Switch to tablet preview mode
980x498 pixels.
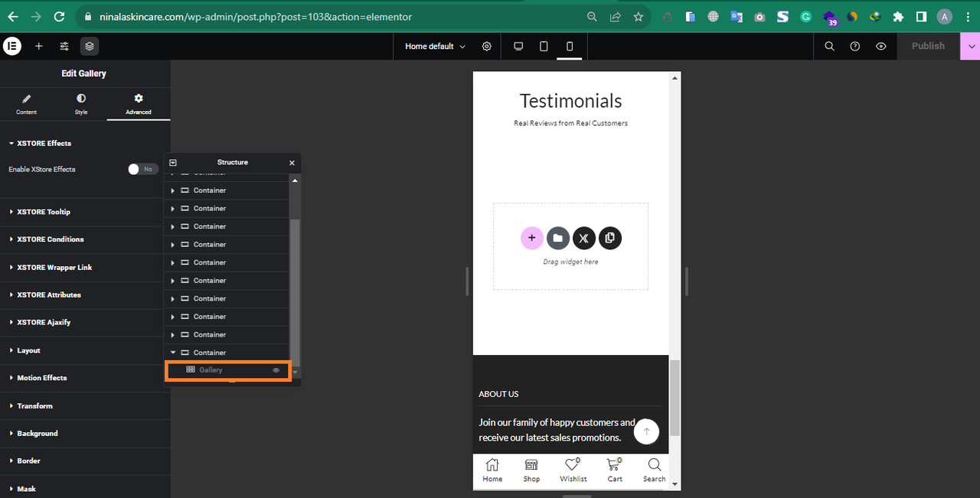coord(544,46)
